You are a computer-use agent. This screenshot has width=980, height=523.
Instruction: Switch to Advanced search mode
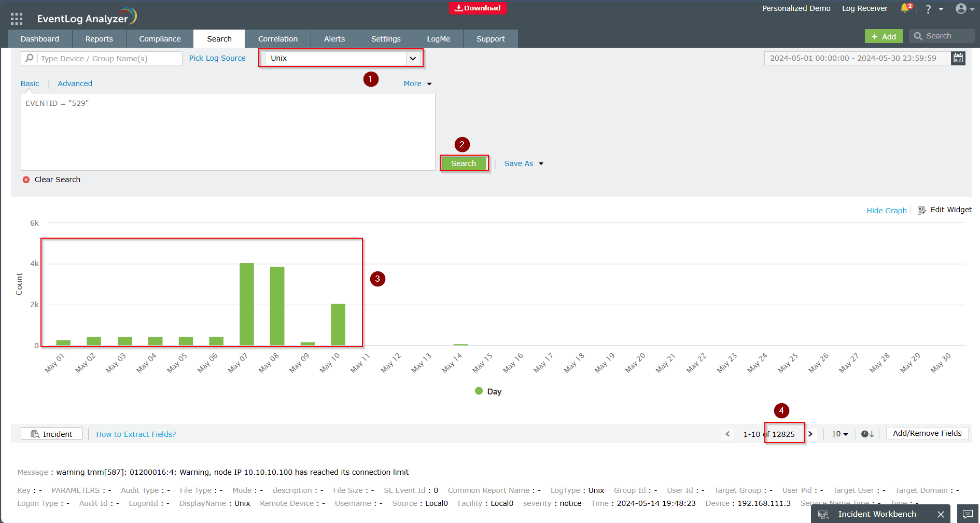click(75, 84)
